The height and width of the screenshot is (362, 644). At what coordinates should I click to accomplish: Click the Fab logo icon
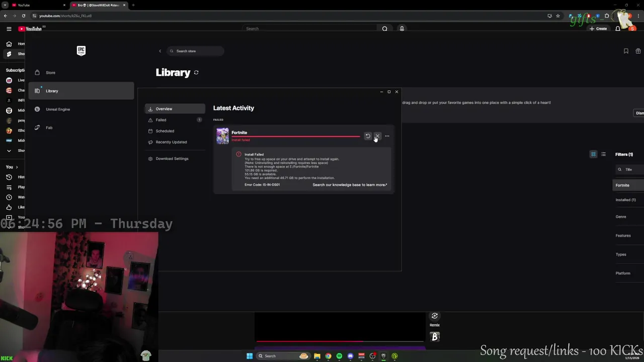click(x=37, y=128)
